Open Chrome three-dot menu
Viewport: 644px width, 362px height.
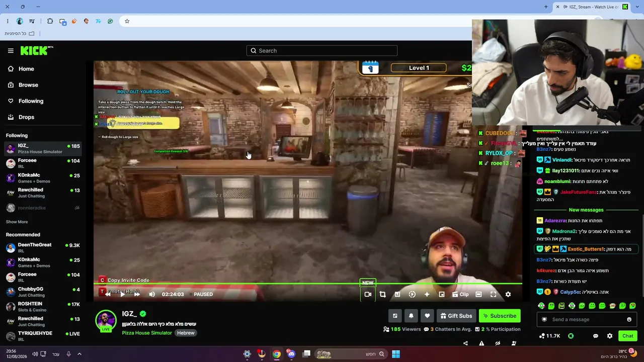[x=8, y=21]
